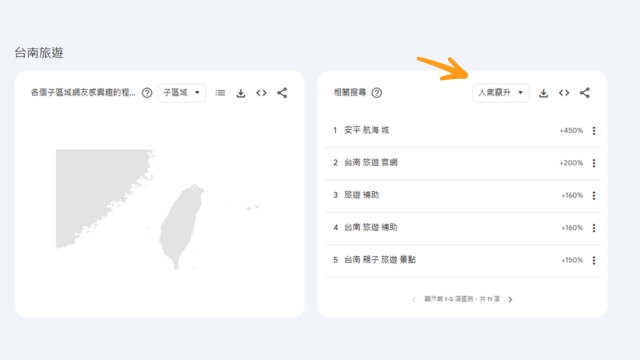Viewport: 640px width, 360px height.
Task: Download the related queries data
Action: 543,93
